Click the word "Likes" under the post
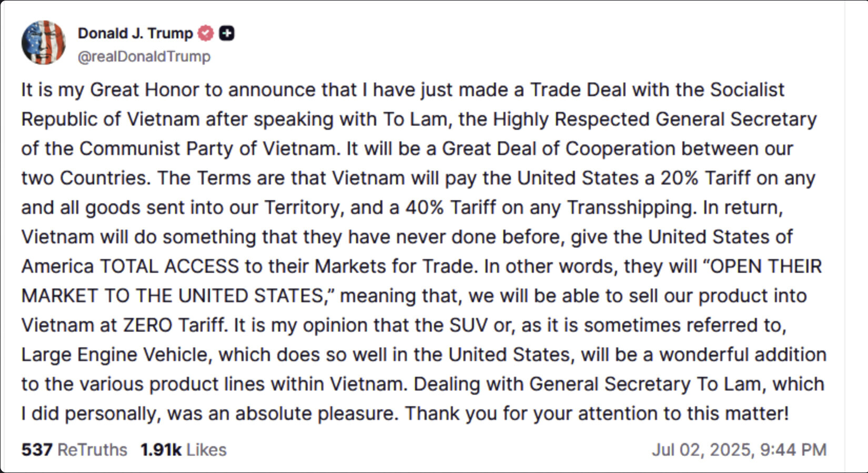The image size is (868, 473). pos(206,450)
